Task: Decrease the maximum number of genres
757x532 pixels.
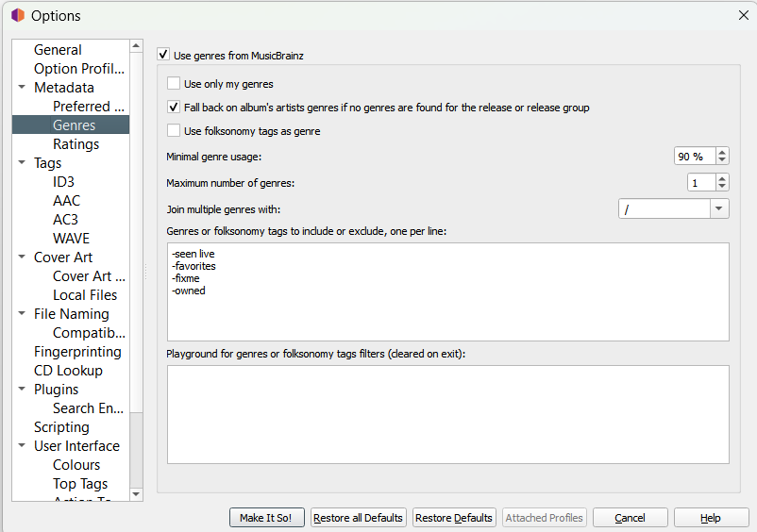Action: point(722,187)
